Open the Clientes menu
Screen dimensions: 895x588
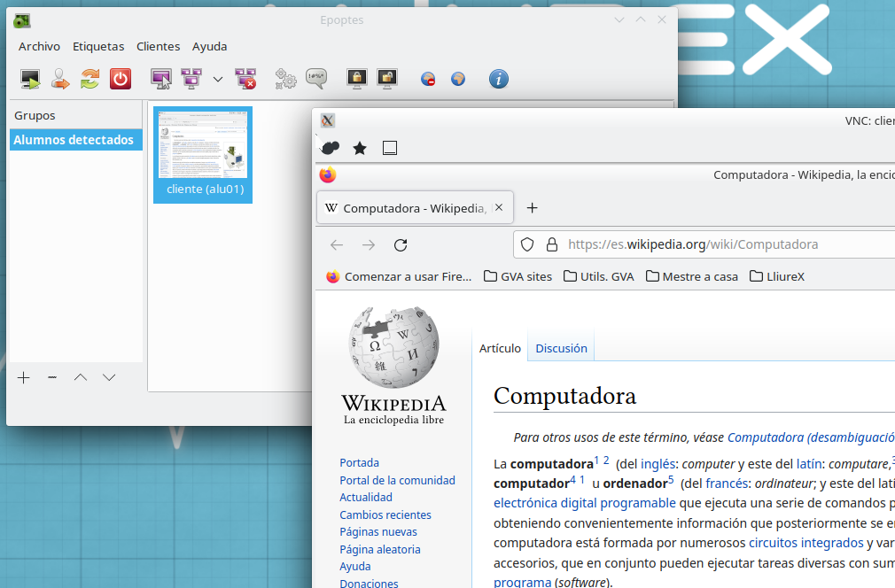point(158,46)
